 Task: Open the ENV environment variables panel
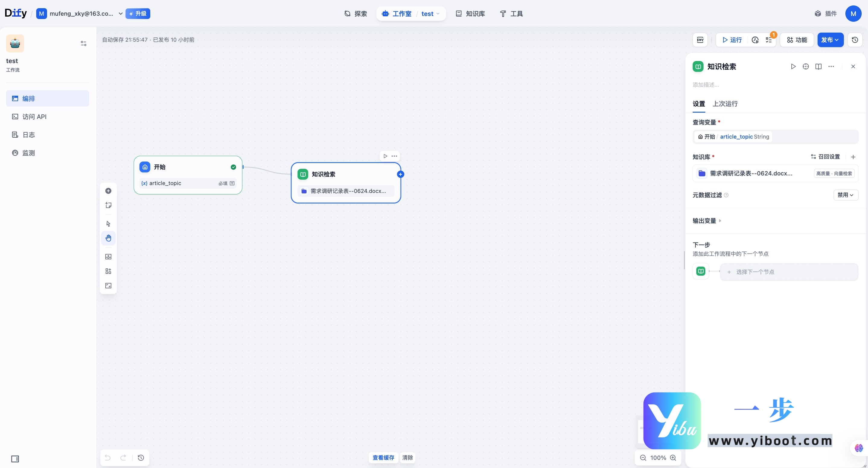point(700,40)
